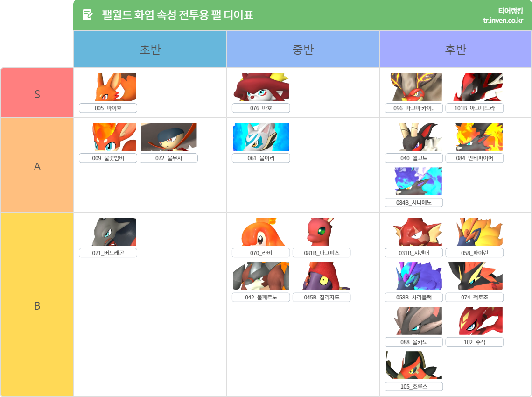The image size is (532, 397).
Task: Click the red S tier label
Action: [x=37, y=93]
